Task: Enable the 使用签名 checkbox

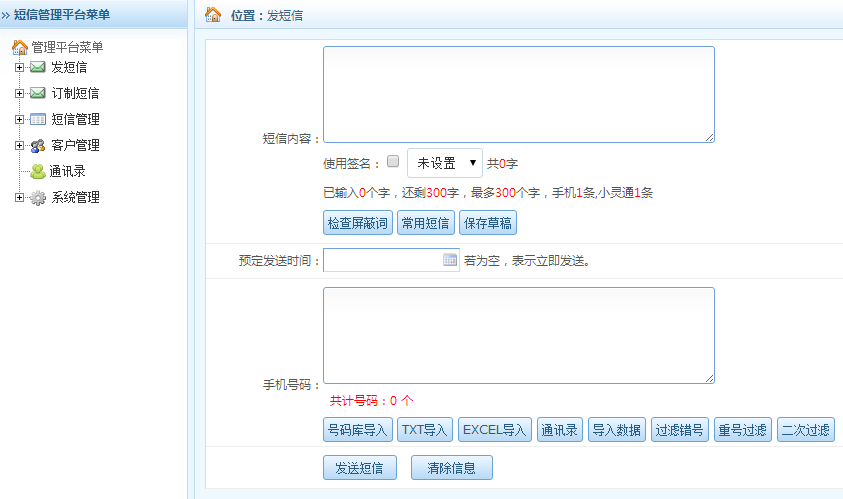Action: coord(393,161)
